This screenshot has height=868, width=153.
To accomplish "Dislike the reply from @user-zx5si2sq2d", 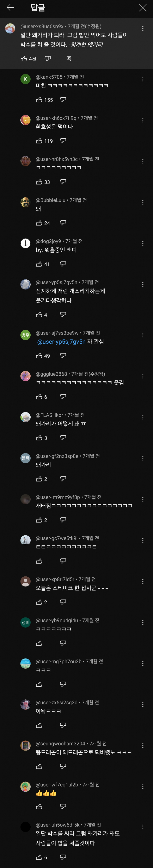I will (63, 724).
